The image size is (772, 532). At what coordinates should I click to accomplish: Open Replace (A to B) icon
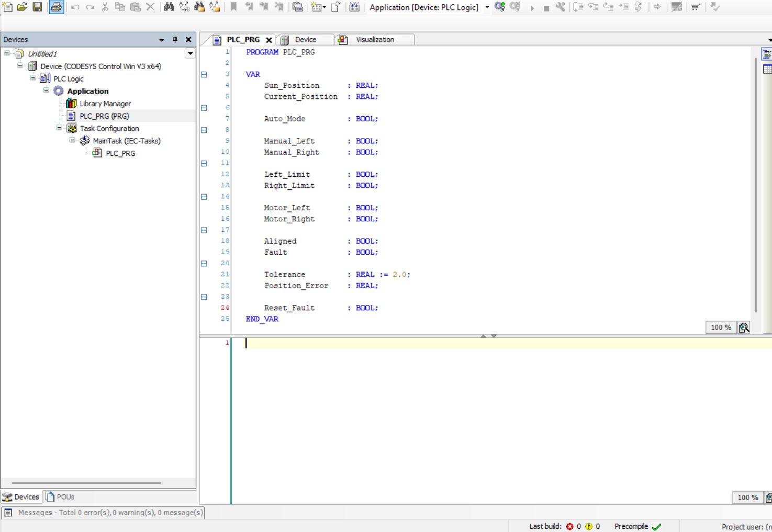pos(184,7)
